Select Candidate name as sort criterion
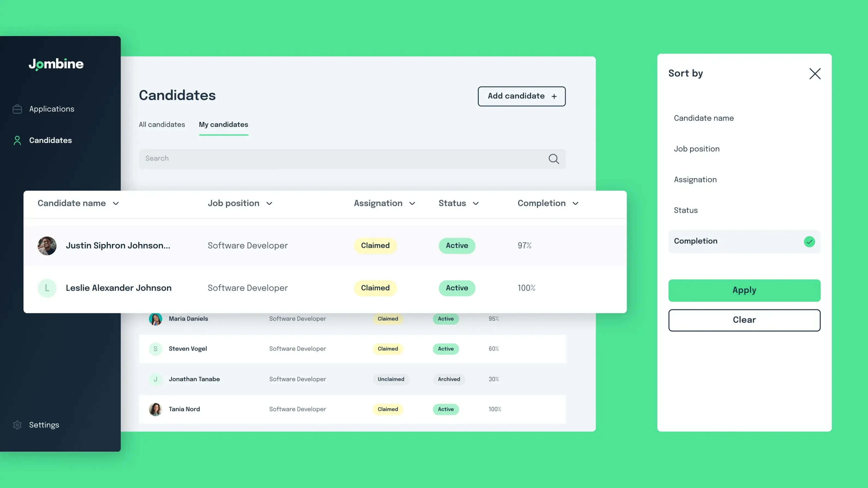Image resolution: width=868 pixels, height=488 pixels. click(704, 118)
